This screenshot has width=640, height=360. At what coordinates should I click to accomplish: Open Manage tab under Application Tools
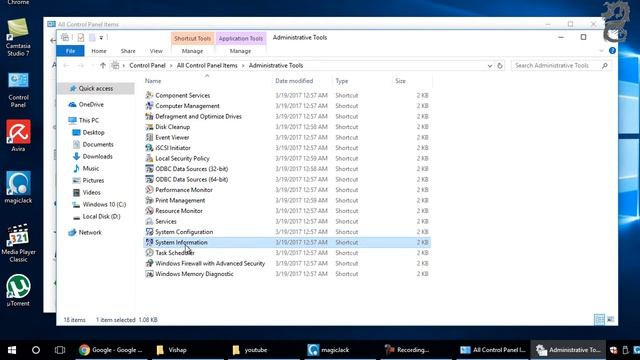pyautogui.click(x=240, y=51)
